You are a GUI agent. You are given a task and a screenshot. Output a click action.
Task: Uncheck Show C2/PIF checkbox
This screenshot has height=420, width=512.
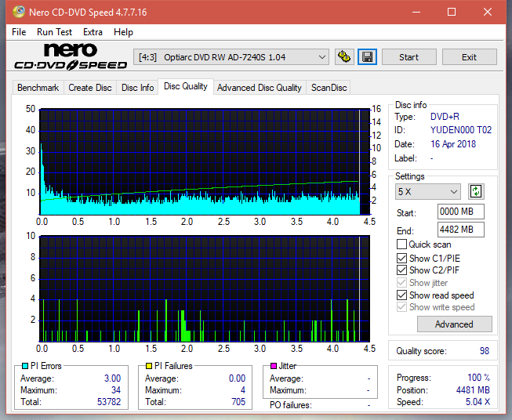[401, 270]
